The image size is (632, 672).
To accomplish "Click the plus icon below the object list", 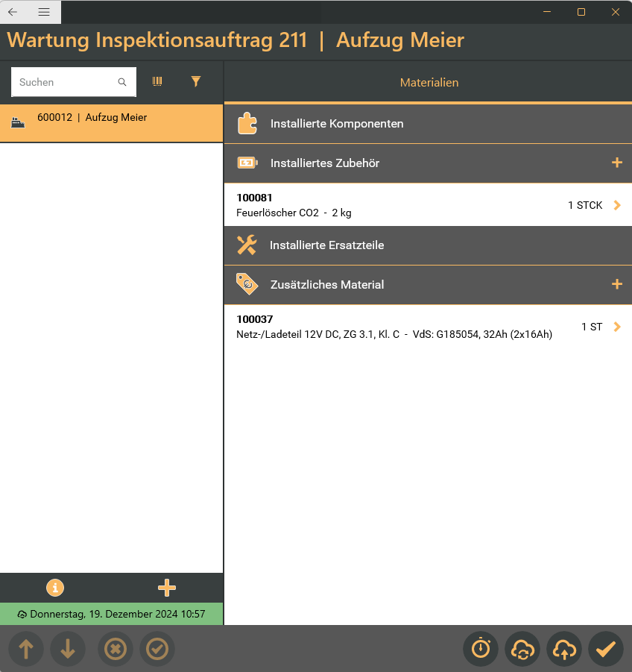I will (167, 588).
